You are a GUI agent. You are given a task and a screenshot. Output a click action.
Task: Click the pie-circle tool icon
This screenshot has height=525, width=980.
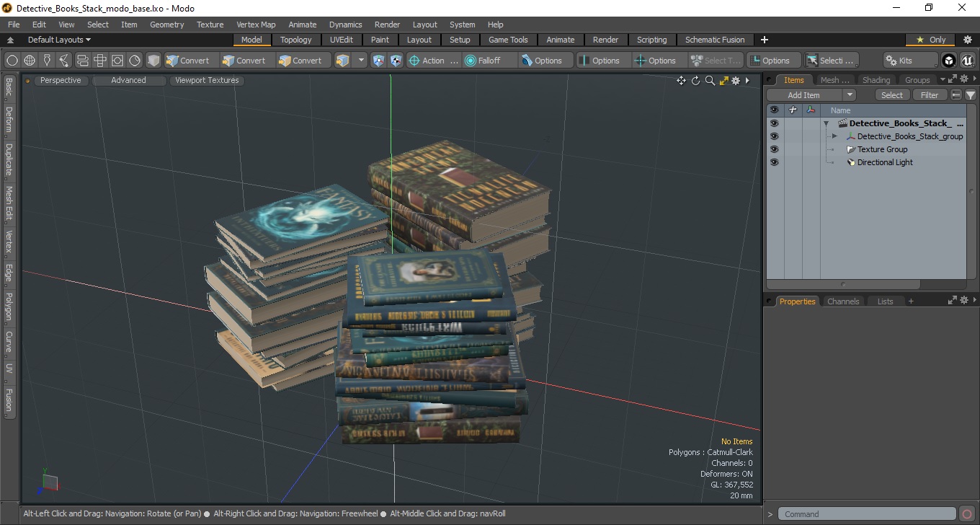pyautogui.click(x=135, y=61)
